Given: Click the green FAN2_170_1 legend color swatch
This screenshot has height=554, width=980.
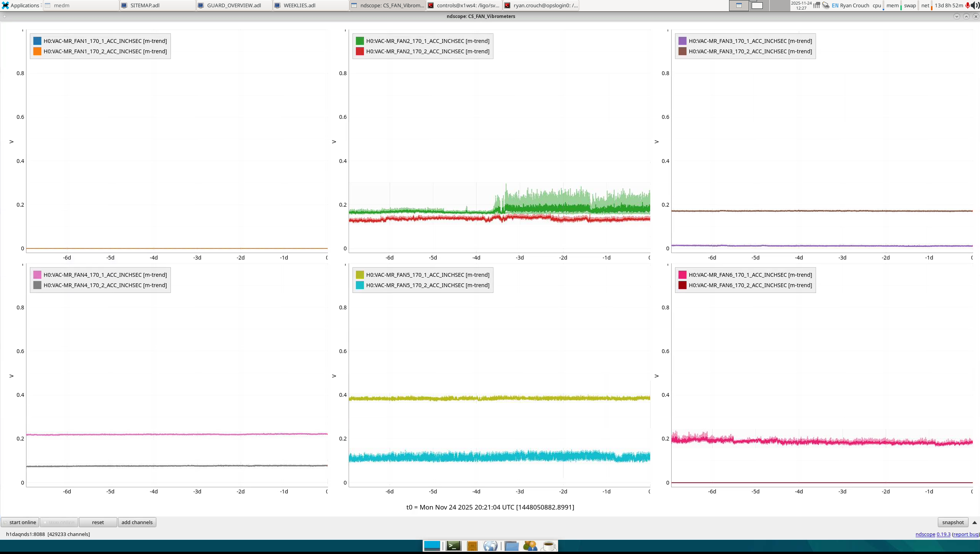Looking at the screenshot, I should (x=359, y=41).
